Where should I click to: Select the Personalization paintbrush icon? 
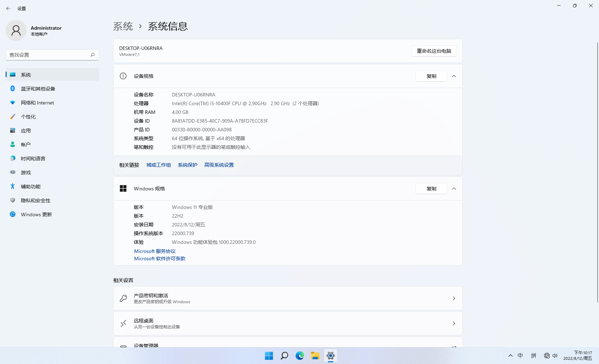point(13,117)
